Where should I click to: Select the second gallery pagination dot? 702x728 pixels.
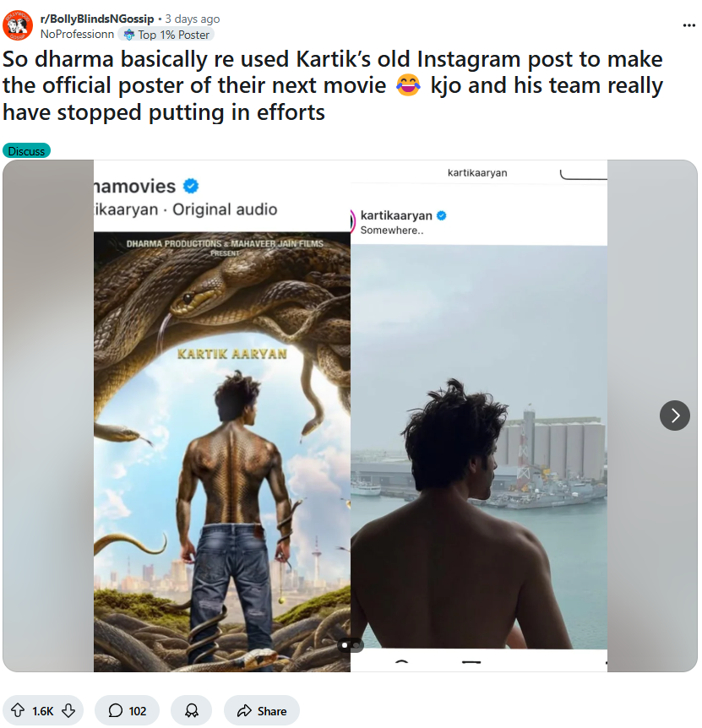[x=356, y=646]
